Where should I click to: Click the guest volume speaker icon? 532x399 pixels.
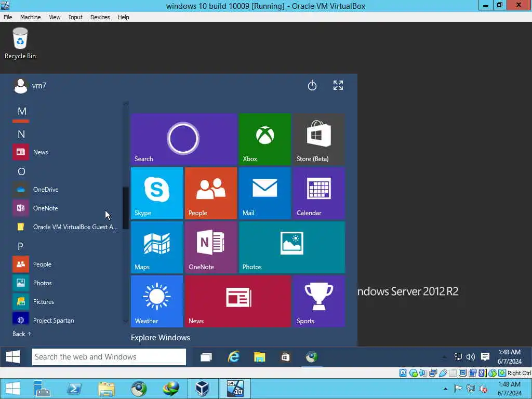(x=471, y=356)
